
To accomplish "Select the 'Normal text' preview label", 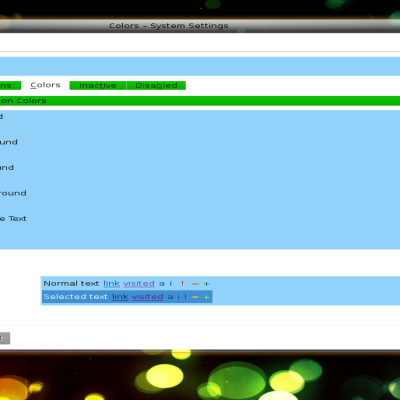I will point(71,284).
